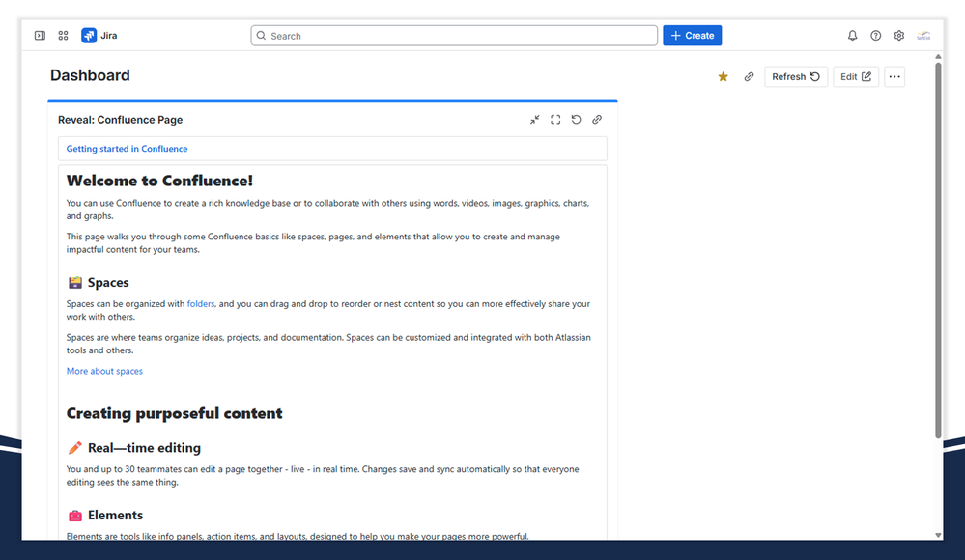
Task: Focus the Search input field
Action: coord(454,36)
